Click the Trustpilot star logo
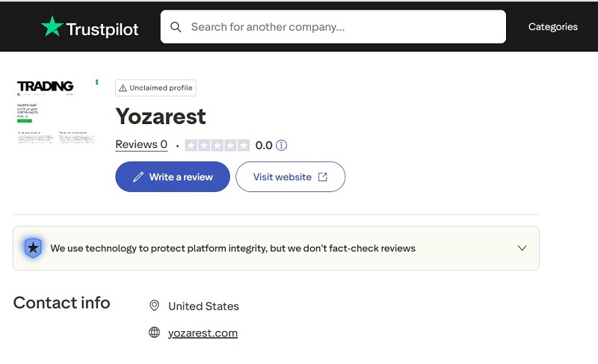The image size is (598, 364). 52,27
